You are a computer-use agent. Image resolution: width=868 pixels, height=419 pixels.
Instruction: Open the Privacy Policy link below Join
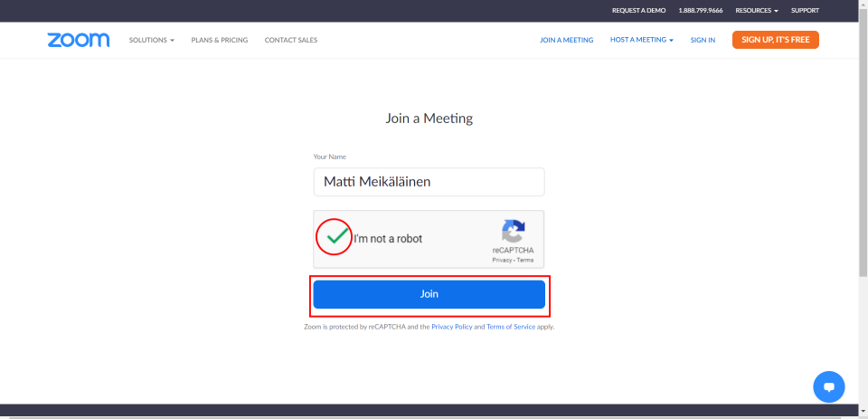(x=452, y=327)
